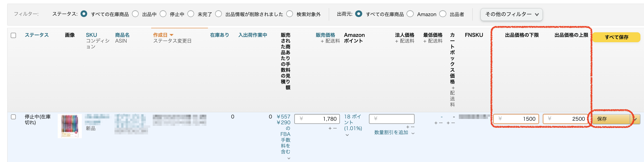Screen dimensions: 644x162
Task: Select the 停止中 status filter
Action: [163, 14]
